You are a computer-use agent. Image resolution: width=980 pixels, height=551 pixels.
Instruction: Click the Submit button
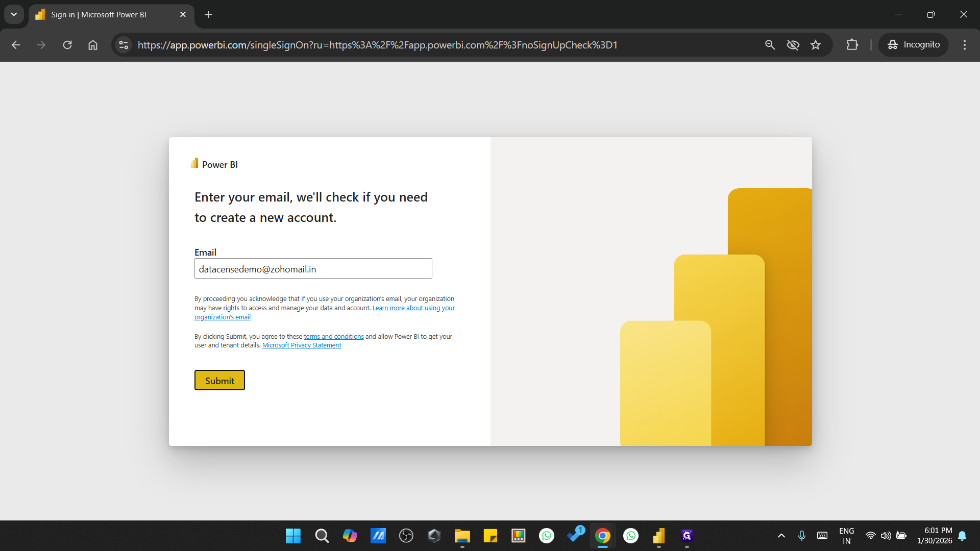click(219, 380)
